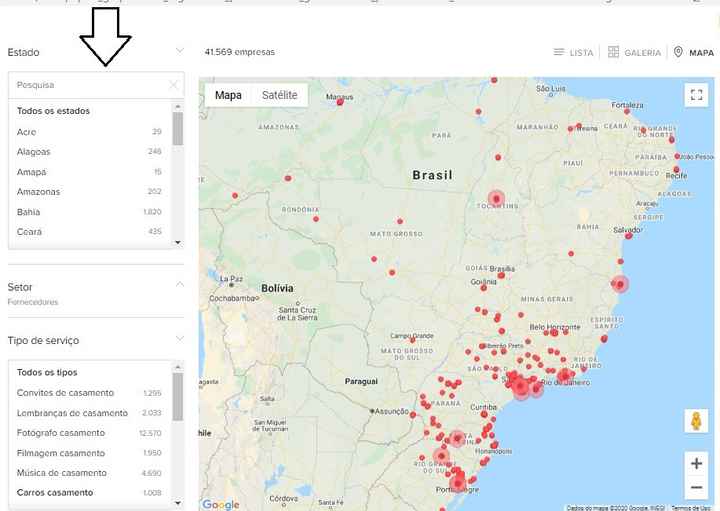Filter by Alagoas state

89,152
